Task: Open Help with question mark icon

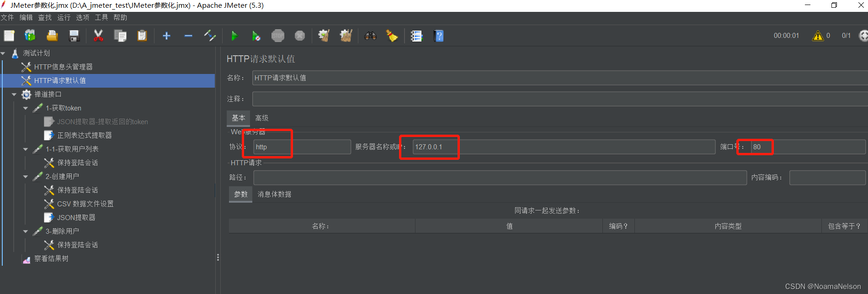Action: point(439,36)
